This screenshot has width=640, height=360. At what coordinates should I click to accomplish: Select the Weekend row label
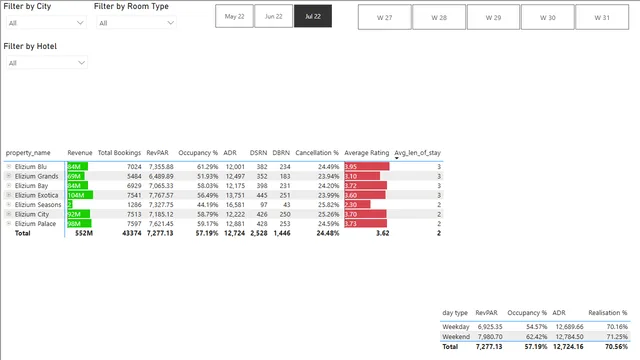tap(456, 337)
